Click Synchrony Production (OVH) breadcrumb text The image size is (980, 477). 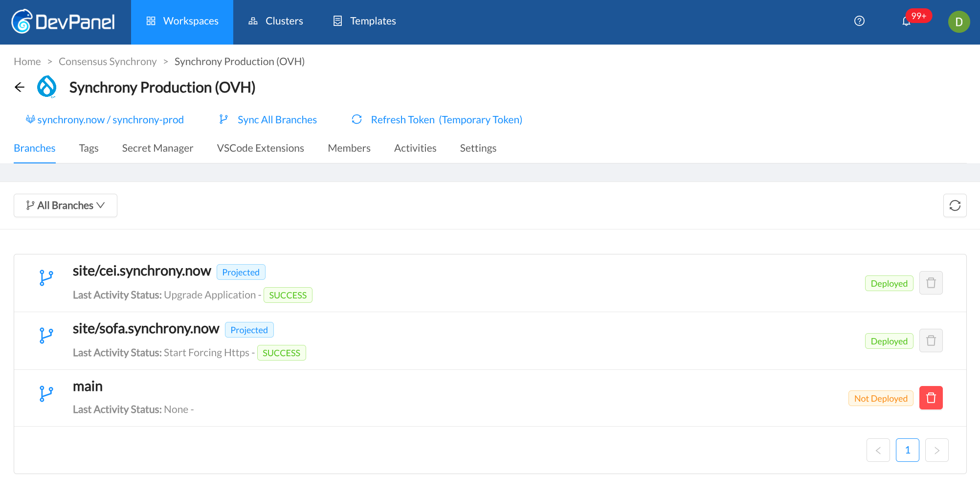pyautogui.click(x=240, y=62)
